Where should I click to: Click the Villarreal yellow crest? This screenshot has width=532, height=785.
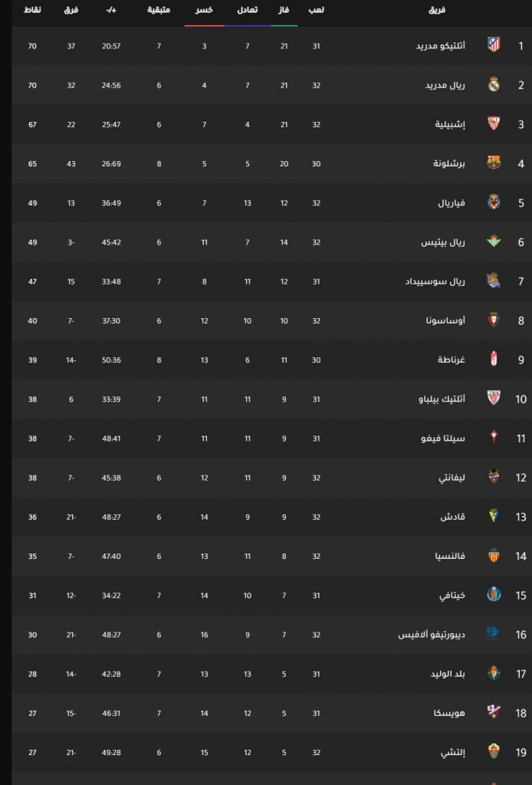click(494, 202)
